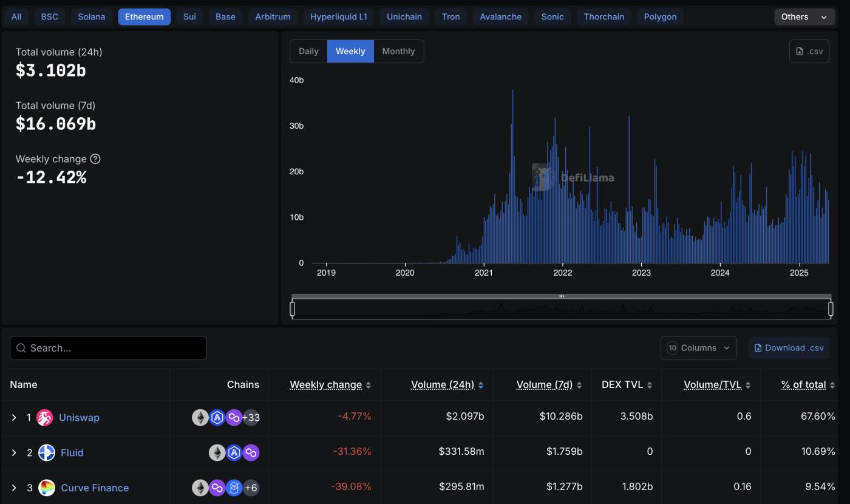
Task: Click the Uniswap protocol logo
Action: coord(46,417)
